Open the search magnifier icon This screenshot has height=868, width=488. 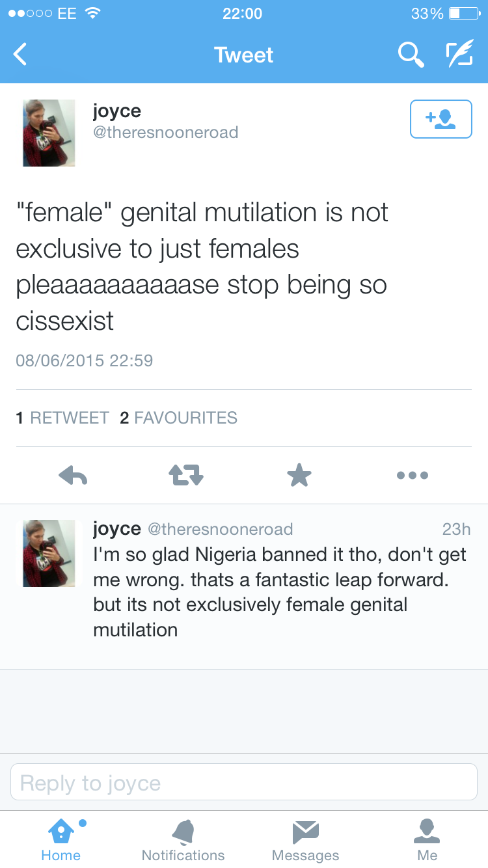tap(411, 55)
